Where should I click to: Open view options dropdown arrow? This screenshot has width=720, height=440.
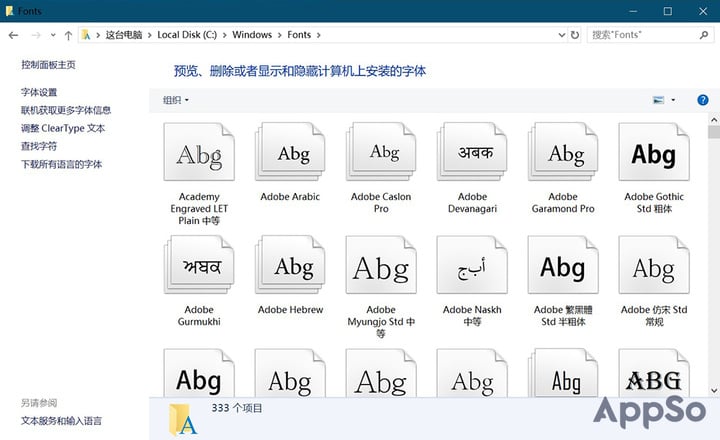click(673, 100)
